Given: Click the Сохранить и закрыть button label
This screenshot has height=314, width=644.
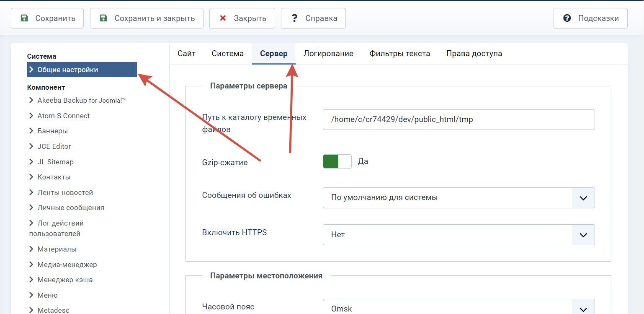Looking at the screenshot, I should tap(155, 18).
